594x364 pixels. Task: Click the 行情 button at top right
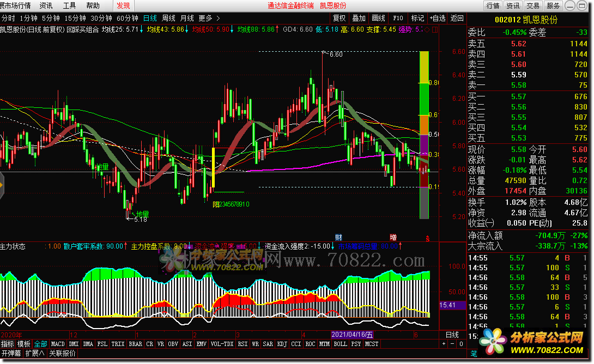pos(493,5)
